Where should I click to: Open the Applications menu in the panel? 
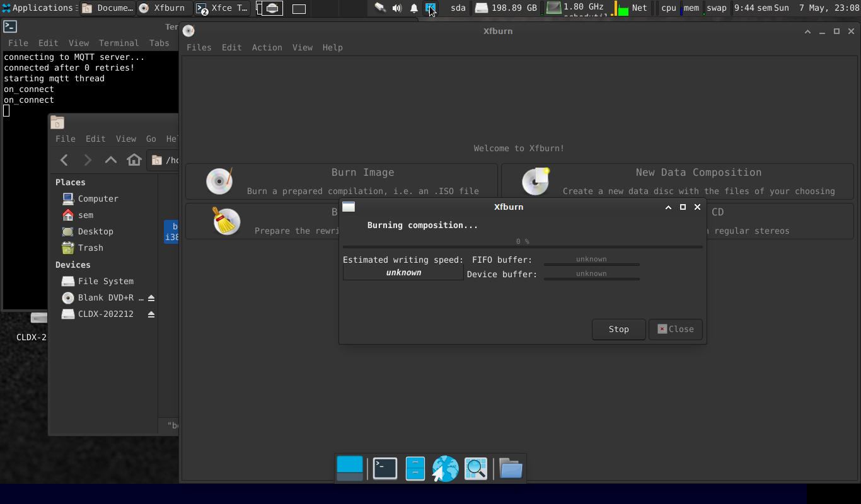37,8
